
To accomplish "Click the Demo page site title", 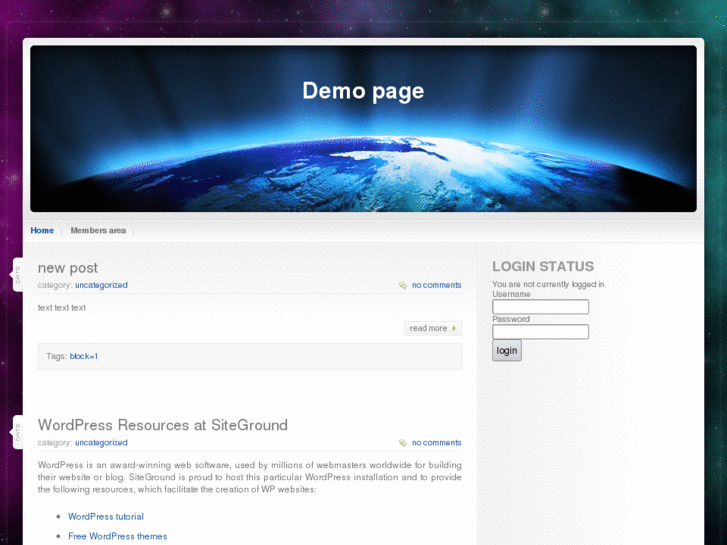I will pyautogui.click(x=363, y=91).
